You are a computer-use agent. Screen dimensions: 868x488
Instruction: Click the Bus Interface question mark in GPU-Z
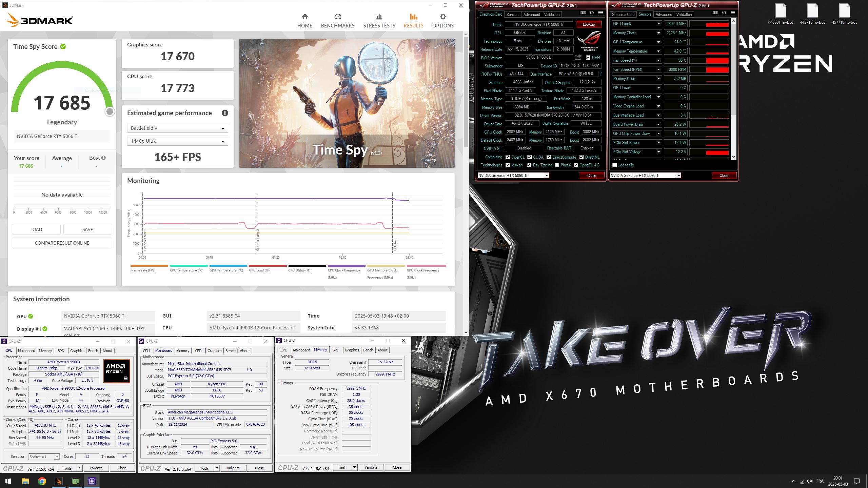point(600,74)
